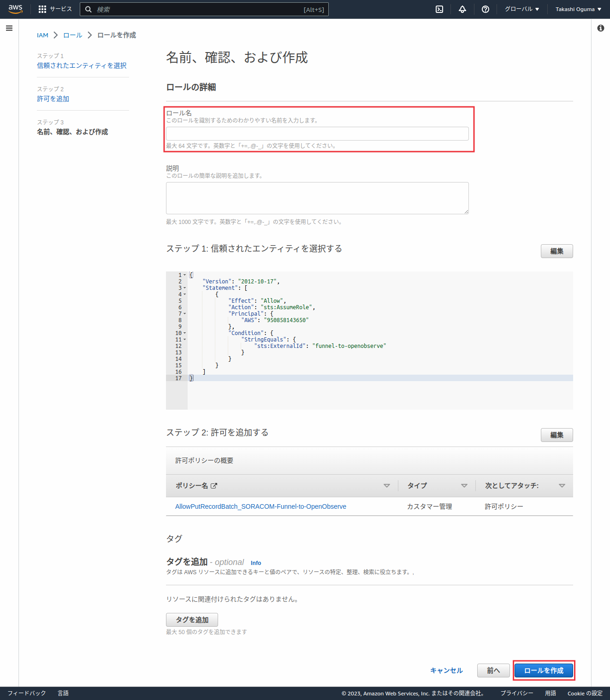The height and width of the screenshot is (700, 610).
Task: Collapse the StringEquals fold arrow on line 11
Action: 185,340
